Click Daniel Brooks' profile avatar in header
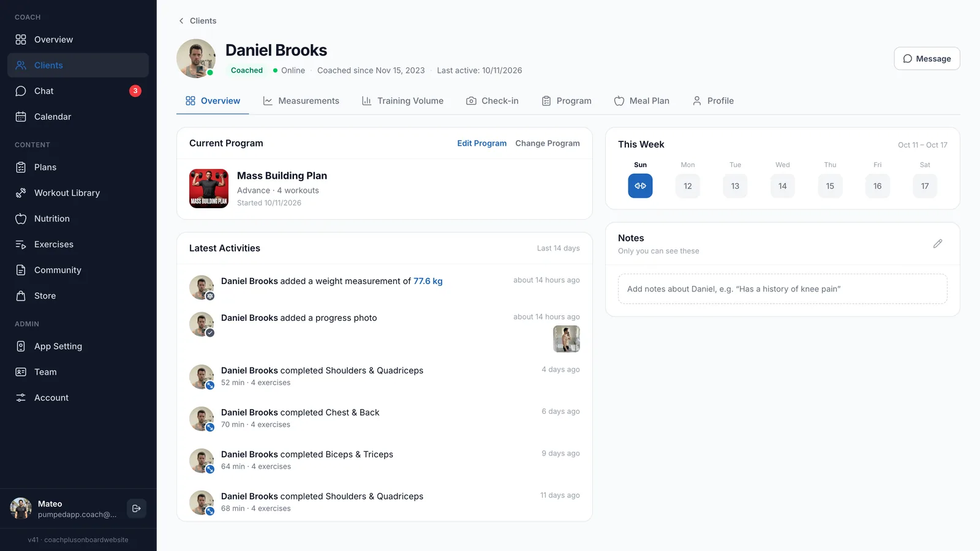Image resolution: width=980 pixels, height=551 pixels. pyautogui.click(x=196, y=59)
